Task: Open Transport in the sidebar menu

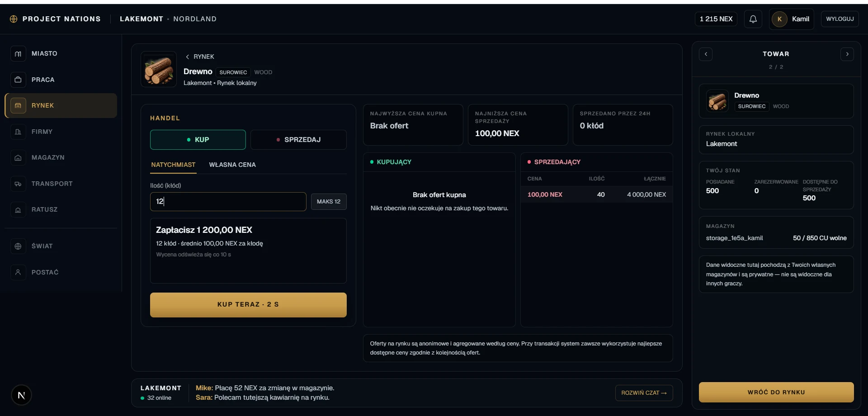Action: (x=61, y=184)
